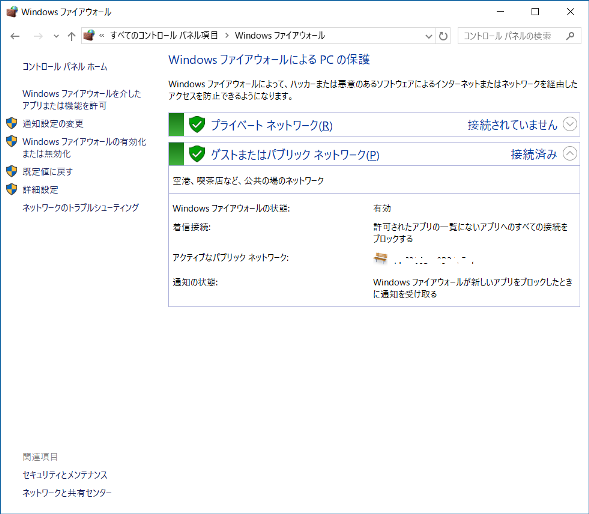589x514 pixels.
Task: Collapse the ゲストまたはパブリック ネットワーク section chevron
Action: click(x=570, y=153)
